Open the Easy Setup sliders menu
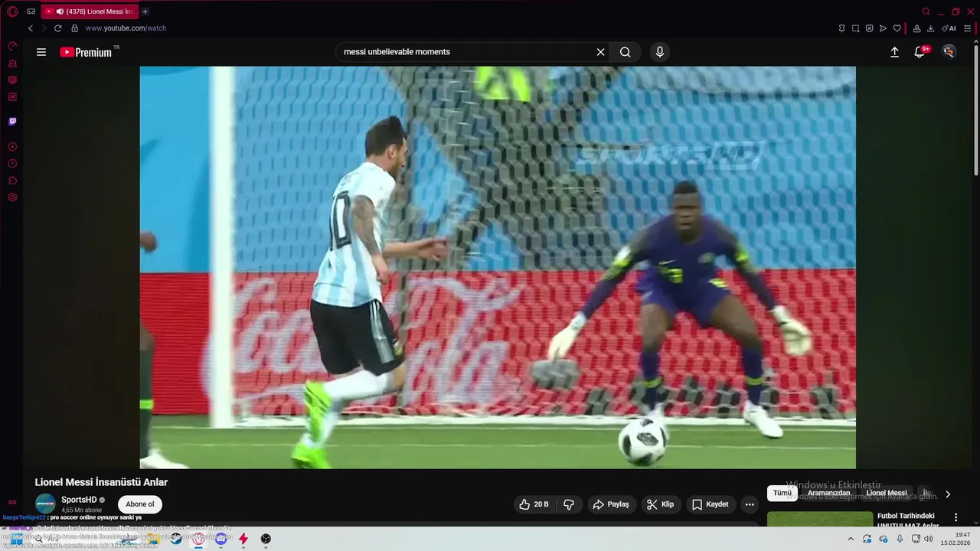 point(968,28)
